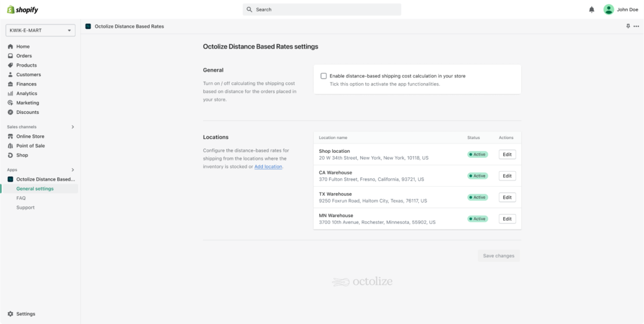Click the Save changes button

[499, 255]
